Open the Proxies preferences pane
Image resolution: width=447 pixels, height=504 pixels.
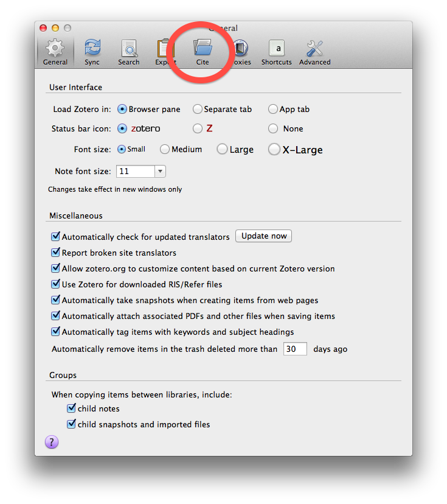(x=241, y=52)
